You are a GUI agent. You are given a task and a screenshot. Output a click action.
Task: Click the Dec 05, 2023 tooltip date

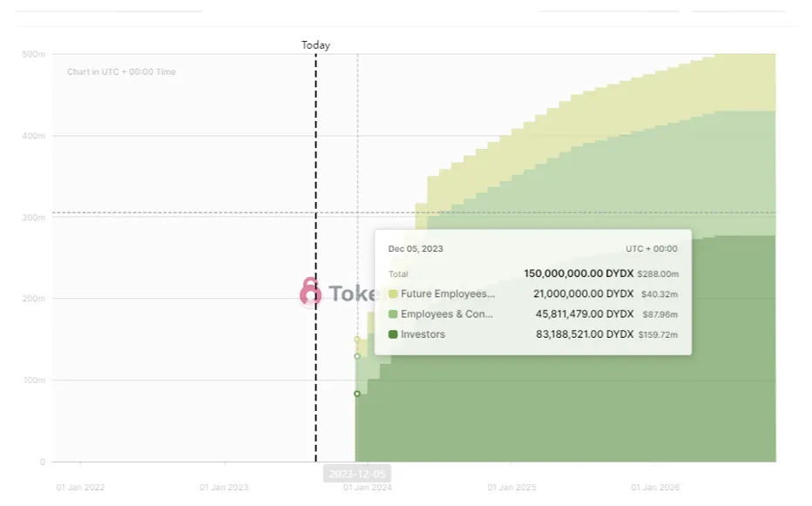pyautogui.click(x=416, y=248)
